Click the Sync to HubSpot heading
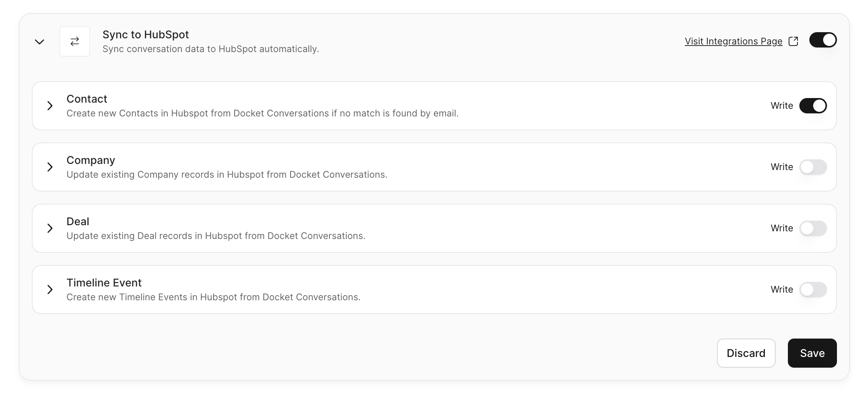The height and width of the screenshot is (396, 868). [x=146, y=35]
